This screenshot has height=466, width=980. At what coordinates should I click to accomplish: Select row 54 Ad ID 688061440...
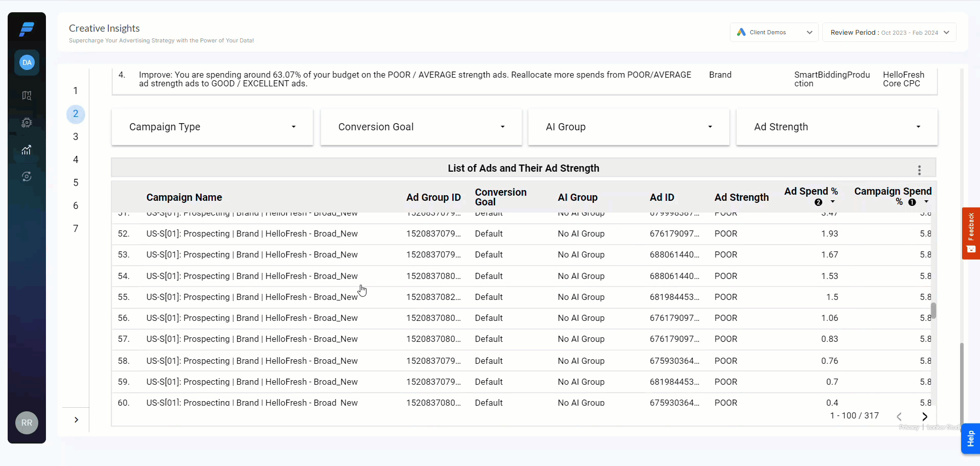click(x=675, y=276)
